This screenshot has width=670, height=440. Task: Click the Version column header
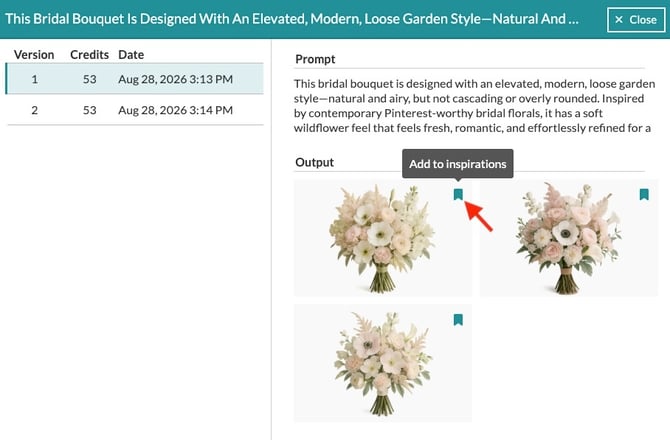click(34, 55)
